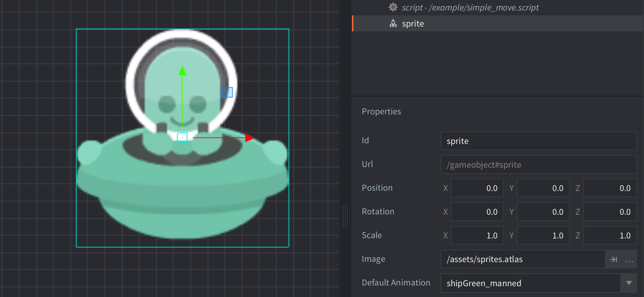The image size is (644, 297).
Task: Edit the Position X value
Action: [477, 188]
